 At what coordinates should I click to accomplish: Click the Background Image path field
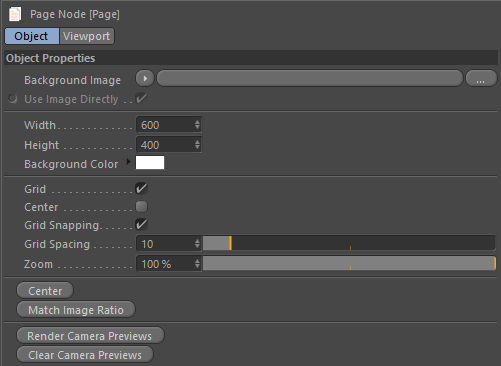310,79
